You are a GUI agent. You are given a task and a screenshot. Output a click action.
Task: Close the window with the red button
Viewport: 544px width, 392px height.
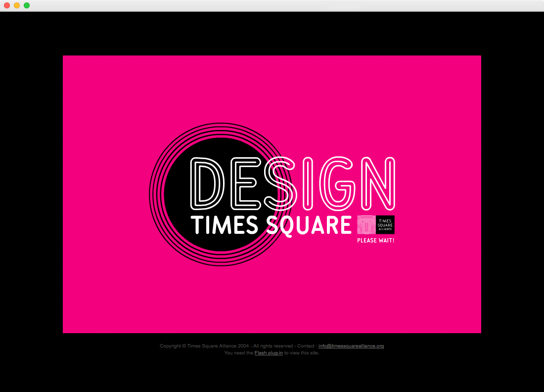click(7, 5)
